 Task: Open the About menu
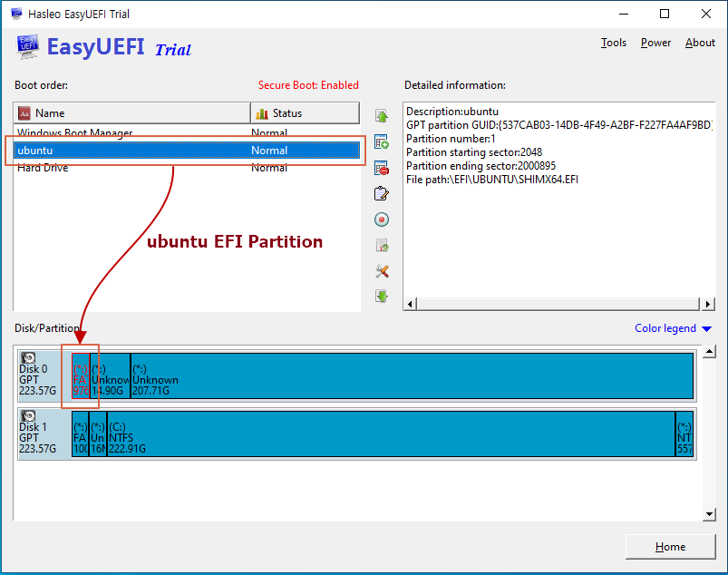click(x=700, y=43)
